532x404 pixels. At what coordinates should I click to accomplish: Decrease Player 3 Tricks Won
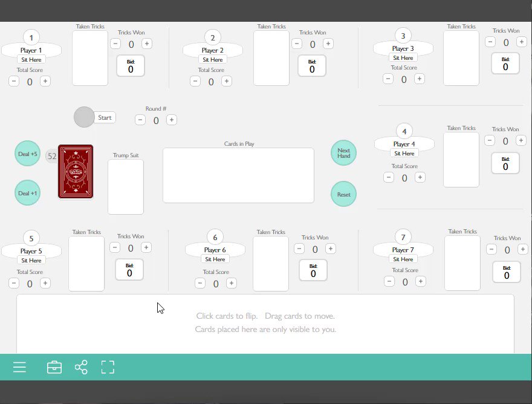click(x=490, y=42)
